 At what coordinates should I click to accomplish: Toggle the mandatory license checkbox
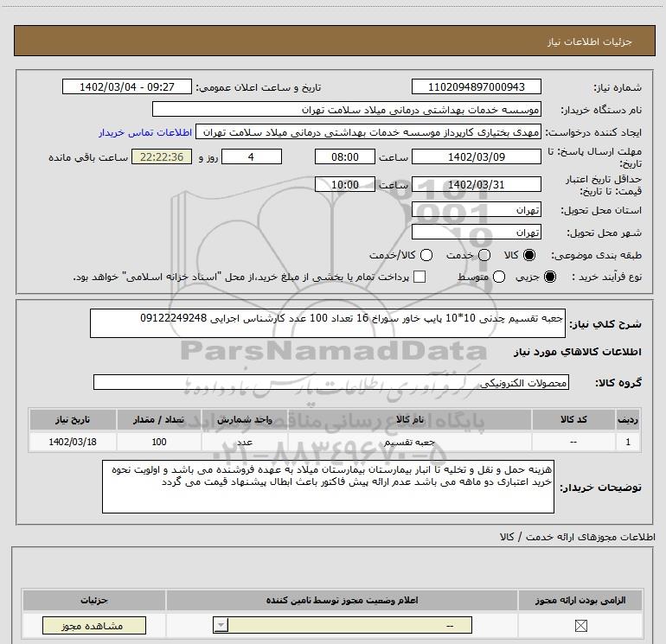point(580,626)
